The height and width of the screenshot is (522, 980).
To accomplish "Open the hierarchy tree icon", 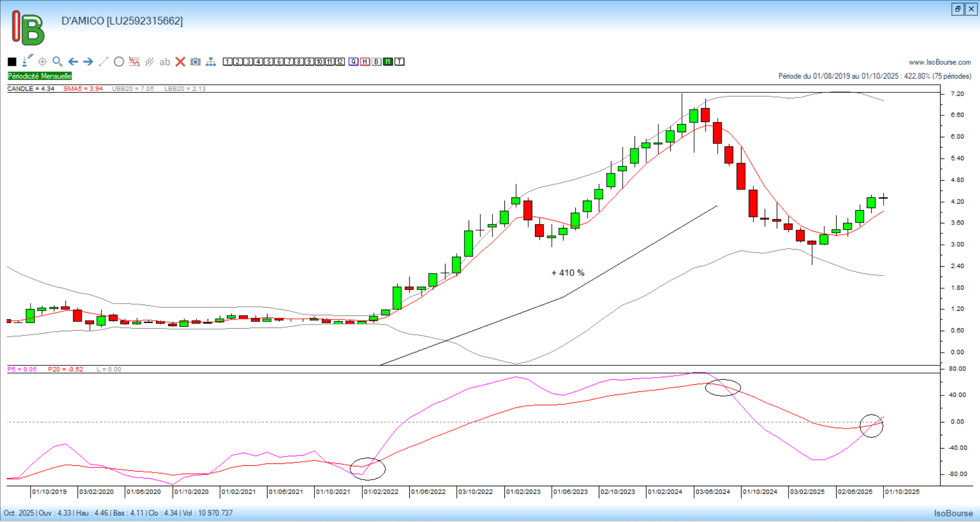I will coord(211,62).
